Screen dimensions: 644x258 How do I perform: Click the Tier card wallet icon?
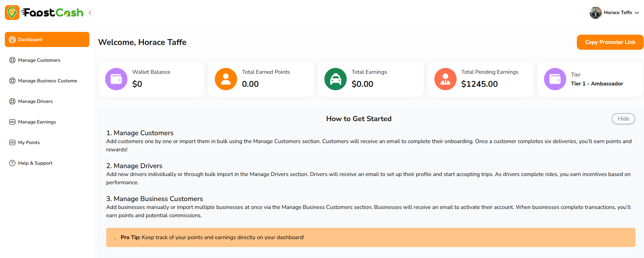tap(555, 79)
